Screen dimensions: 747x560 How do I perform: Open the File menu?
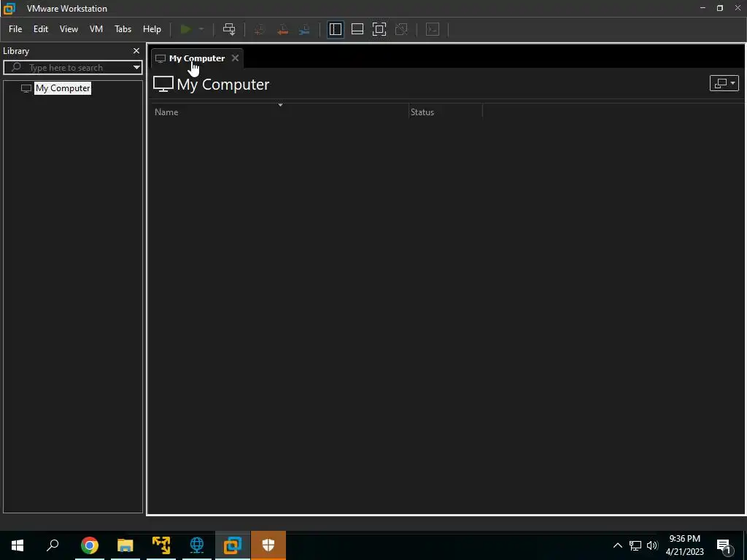pos(15,29)
